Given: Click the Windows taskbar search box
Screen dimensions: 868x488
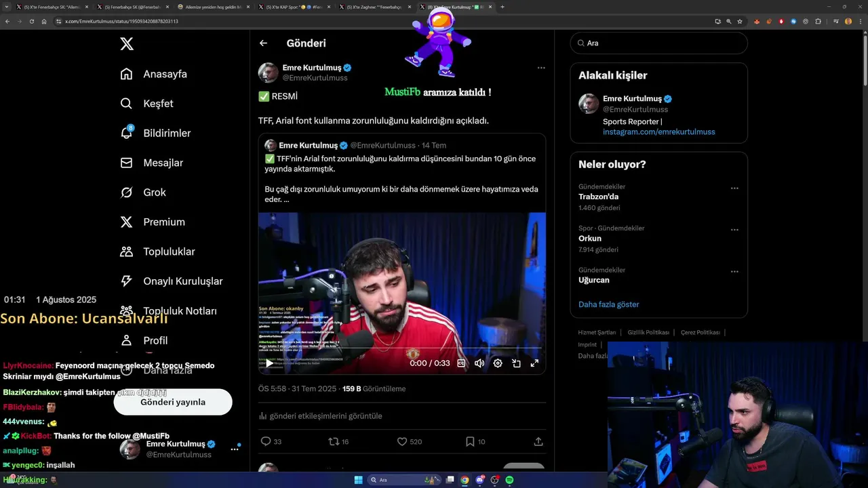Looking at the screenshot, I should click(x=405, y=480).
